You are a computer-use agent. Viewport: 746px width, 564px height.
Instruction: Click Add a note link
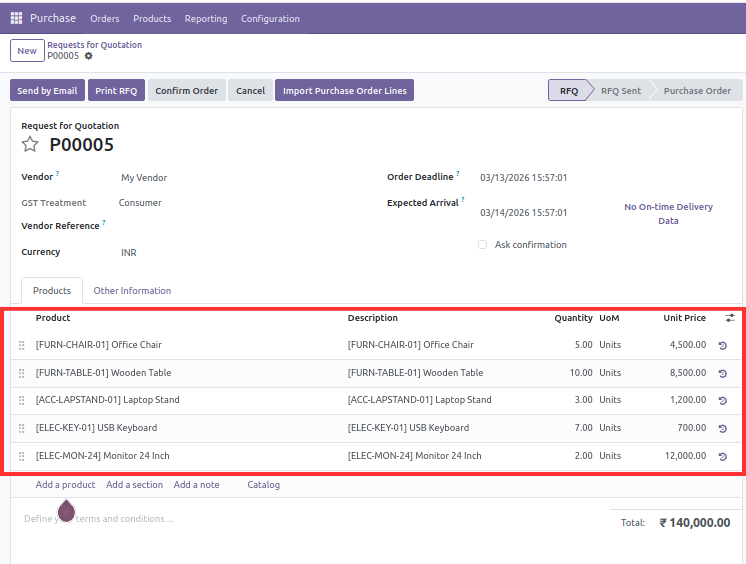196,485
